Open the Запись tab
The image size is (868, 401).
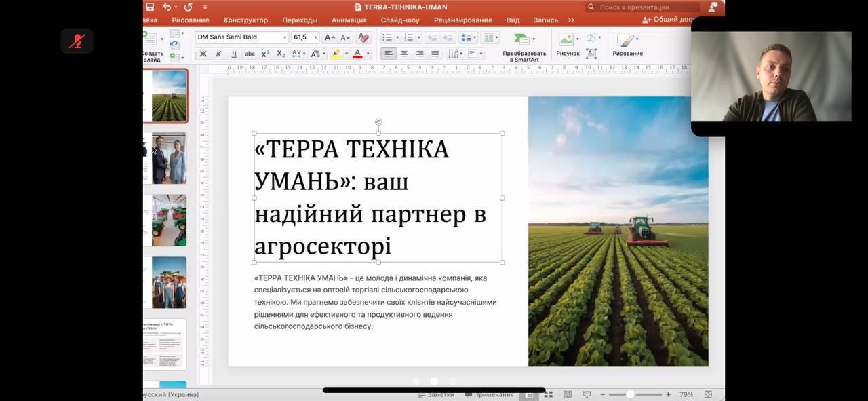(546, 20)
